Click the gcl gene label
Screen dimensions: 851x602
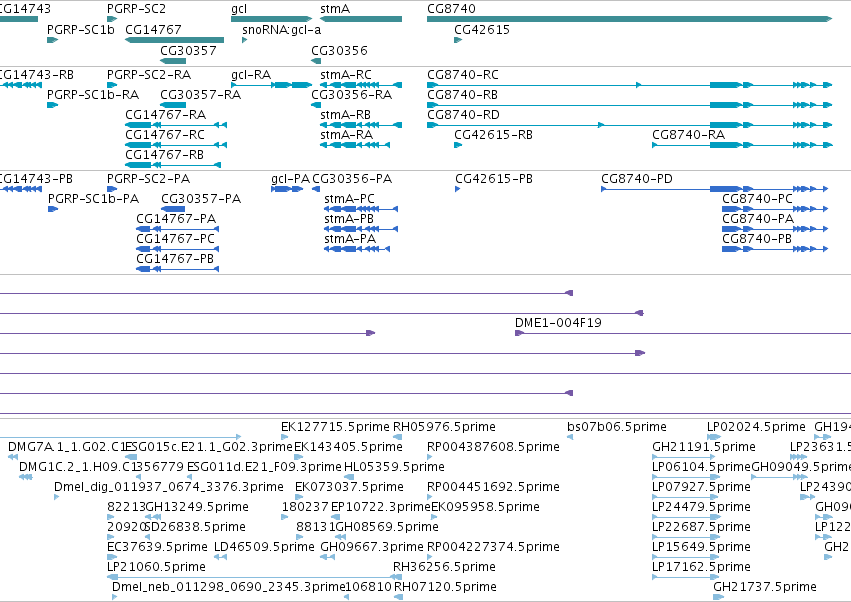239,9
